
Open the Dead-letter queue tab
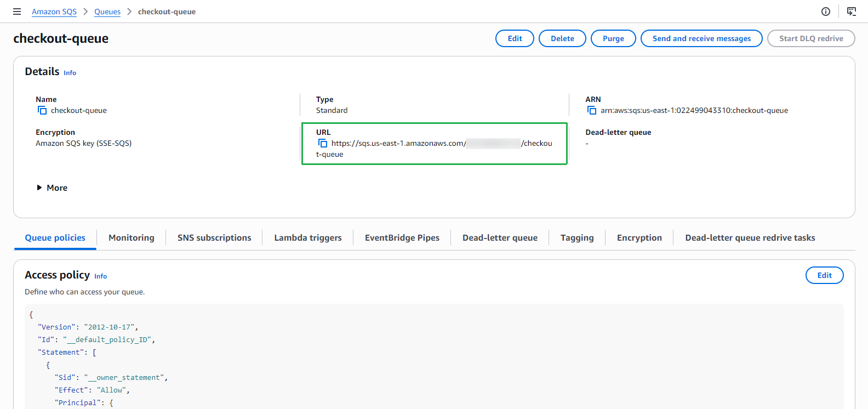[x=500, y=238]
